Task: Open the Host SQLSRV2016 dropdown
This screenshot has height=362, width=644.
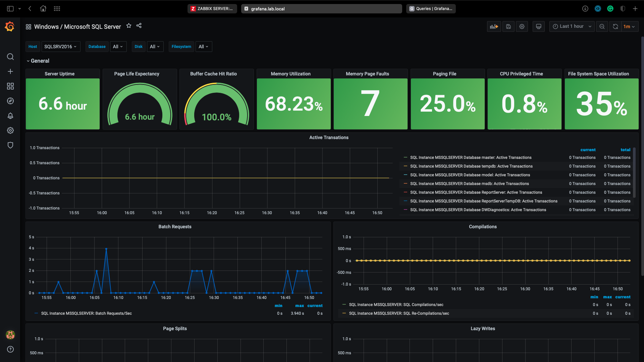Action: pos(61,47)
